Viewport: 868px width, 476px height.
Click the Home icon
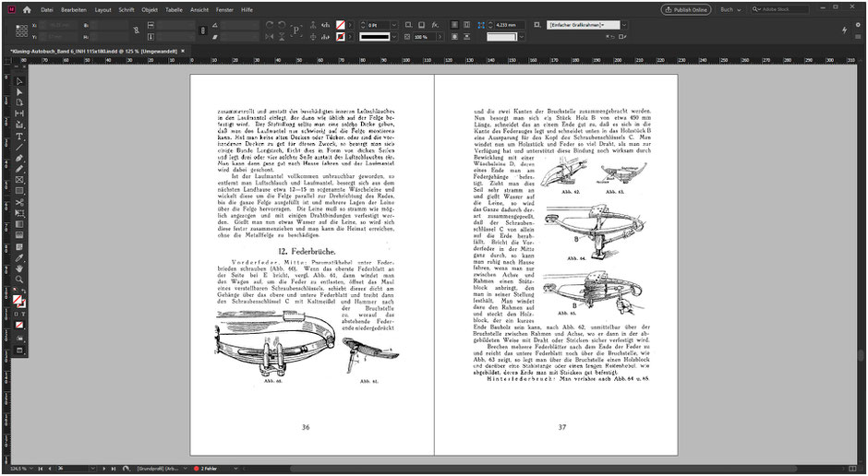pos(27,10)
